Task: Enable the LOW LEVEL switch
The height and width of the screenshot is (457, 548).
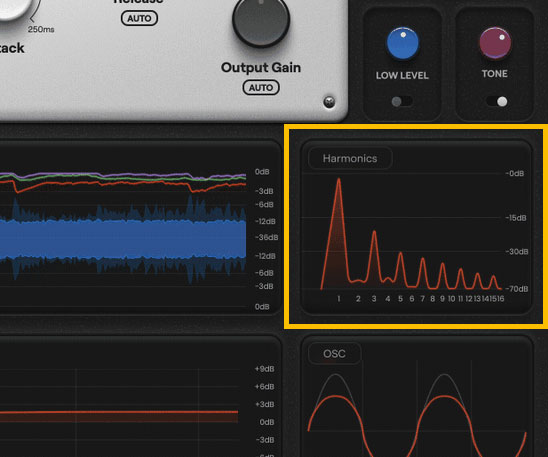Action: [x=402, y=102]
